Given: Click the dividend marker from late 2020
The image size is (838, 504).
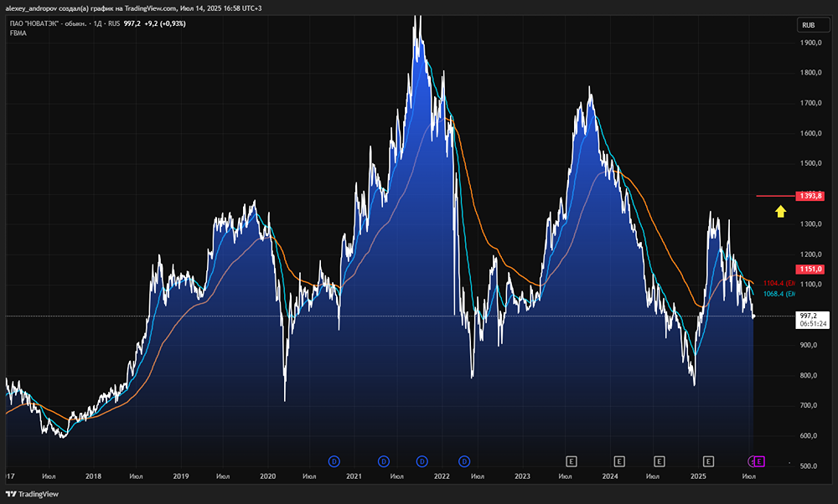Looking at the screenshot, I should click(x=334, y=461).
